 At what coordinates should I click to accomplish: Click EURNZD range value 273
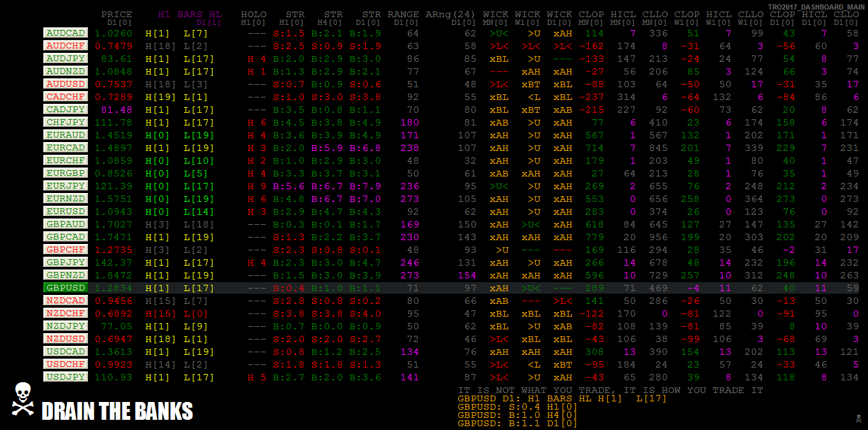pos(410,199)
